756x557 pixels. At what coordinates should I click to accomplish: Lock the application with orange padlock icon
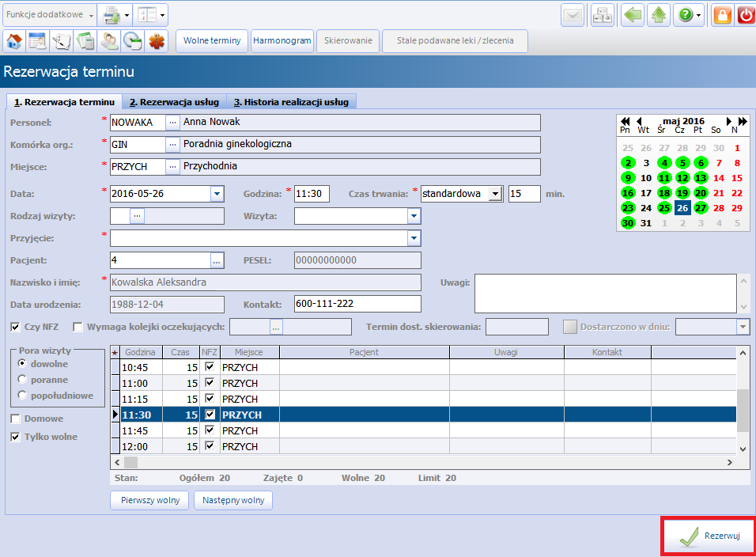pyautogui.click(x=722, y=16)
